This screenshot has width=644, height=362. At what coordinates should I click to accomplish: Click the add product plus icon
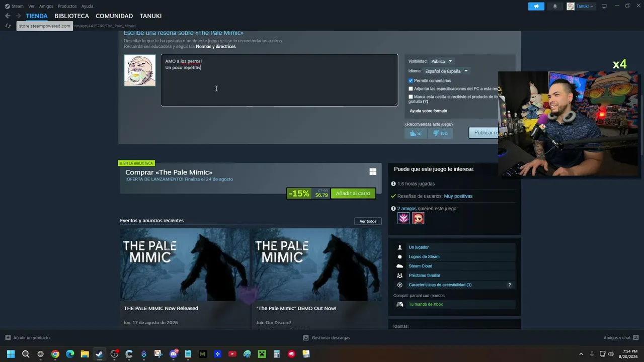click(x=8, y=338)
